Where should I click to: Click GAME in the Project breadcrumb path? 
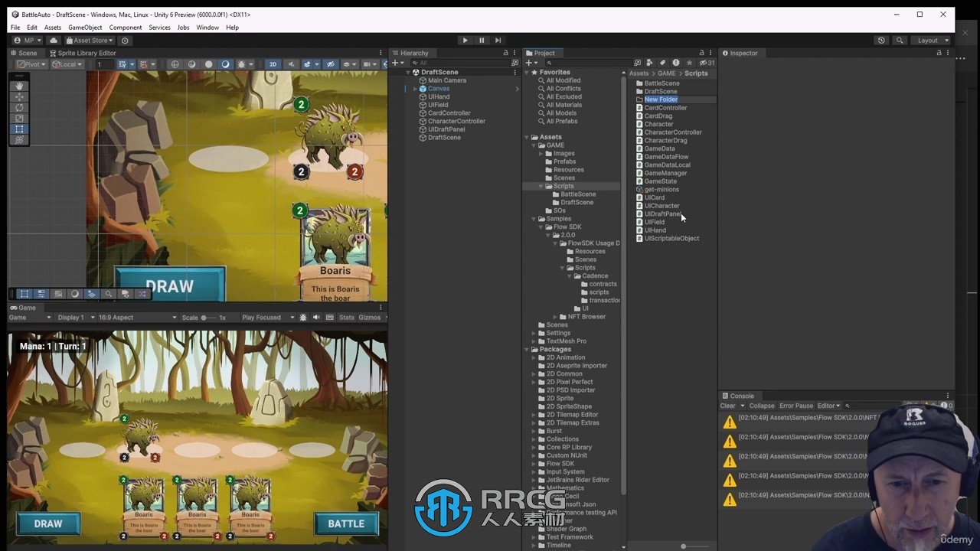[x=666, y=73]
